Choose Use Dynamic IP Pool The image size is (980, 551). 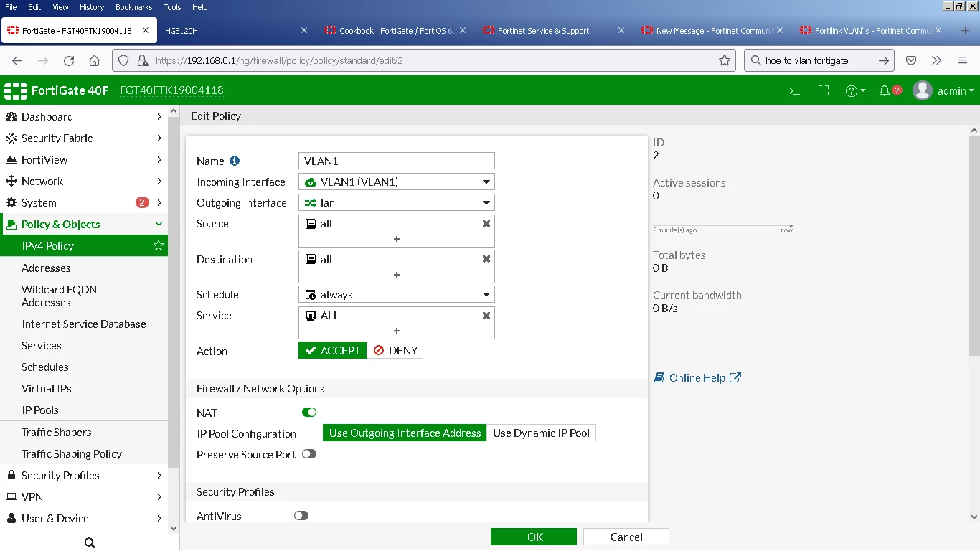pyautogui.click(x=542, y=433)
